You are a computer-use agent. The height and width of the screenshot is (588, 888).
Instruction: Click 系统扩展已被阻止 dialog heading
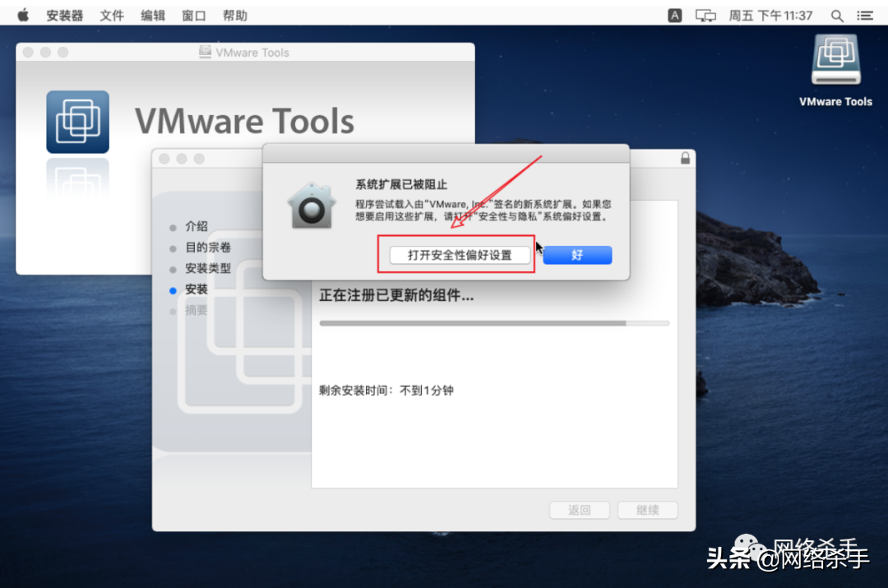coord(401,184)
